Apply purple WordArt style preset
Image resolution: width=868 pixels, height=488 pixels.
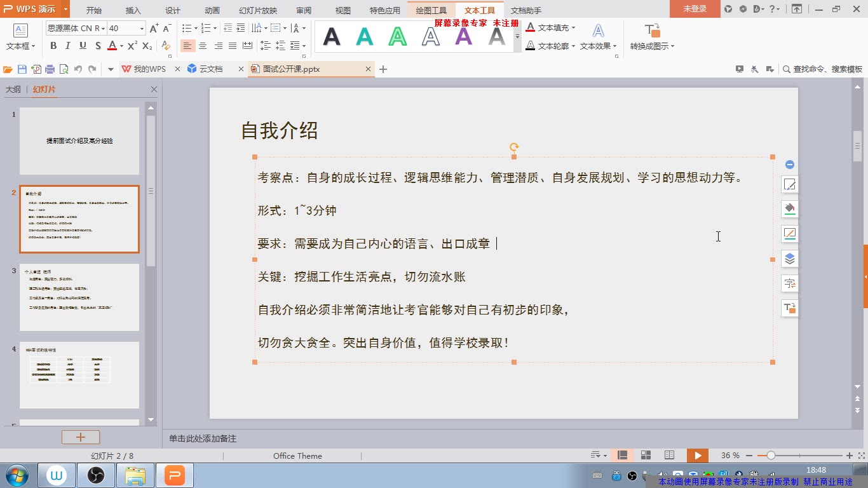464,37
